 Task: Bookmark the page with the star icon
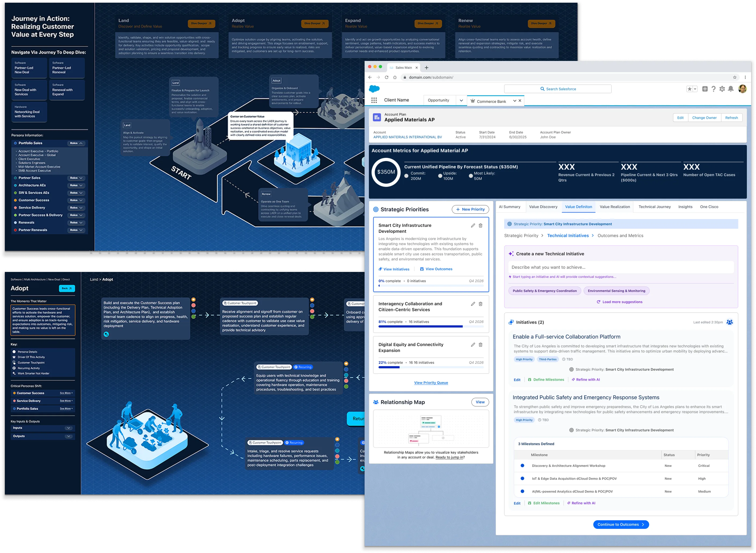click(735, 77)
